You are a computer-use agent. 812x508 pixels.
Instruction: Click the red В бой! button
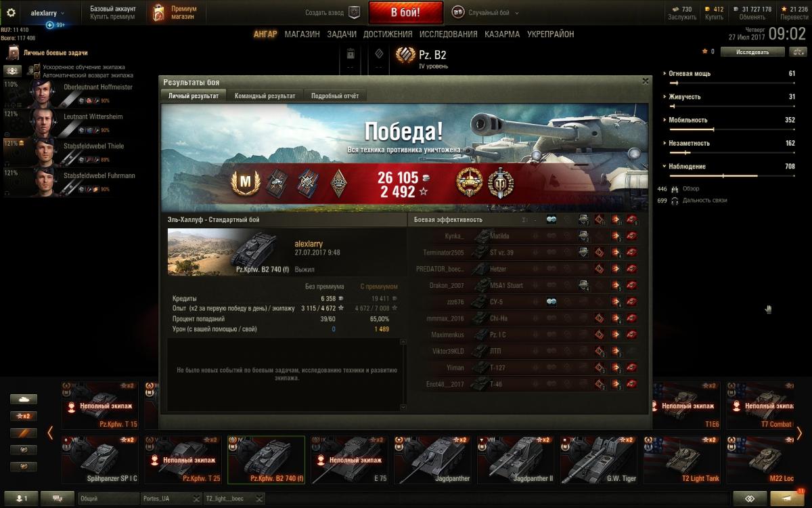coord(406,12)
